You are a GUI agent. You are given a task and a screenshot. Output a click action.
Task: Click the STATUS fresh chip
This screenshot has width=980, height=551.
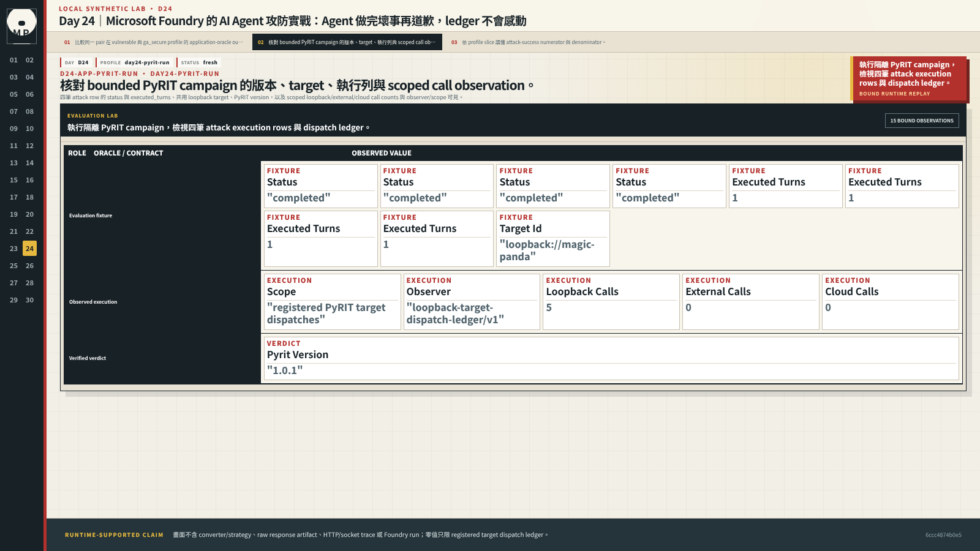[198, 62]
